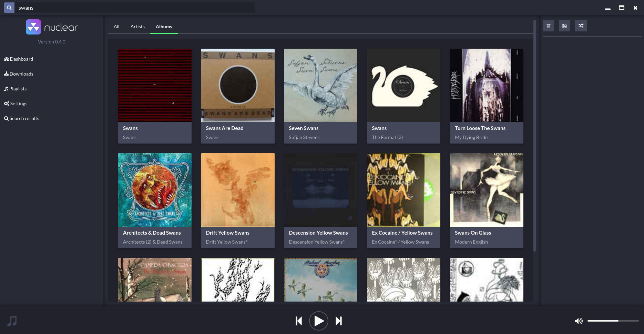Click The Format (2) artist name
This screenshot has height=334, width=644.
(x=387, y=137)
